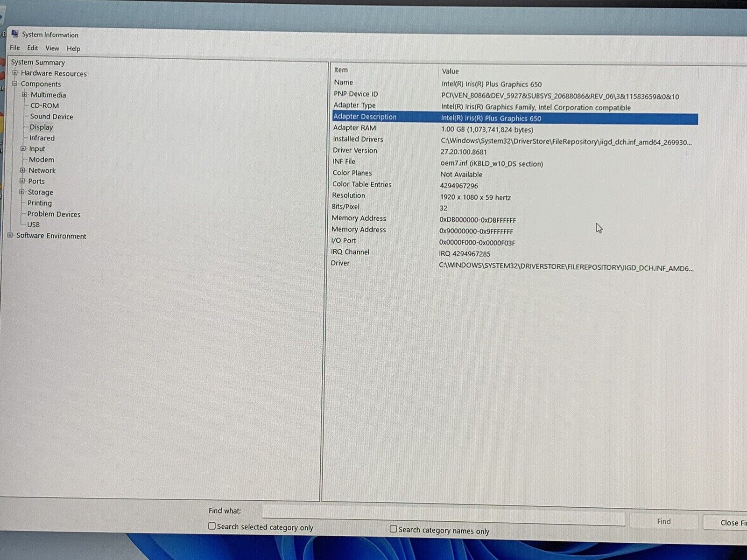Select the Sound Device tree item
Viewport: 747px width, 560px height.
coord(51,116)
